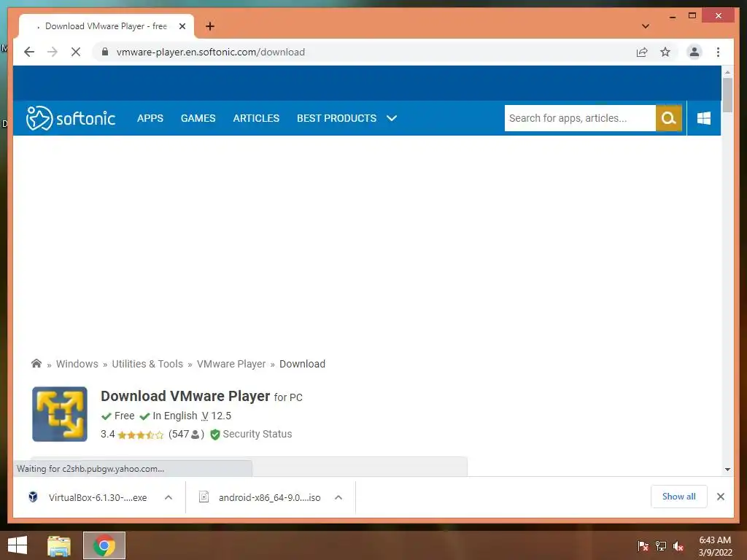
Task: Click the Security Status text
Action: click(x=258, y=434)
